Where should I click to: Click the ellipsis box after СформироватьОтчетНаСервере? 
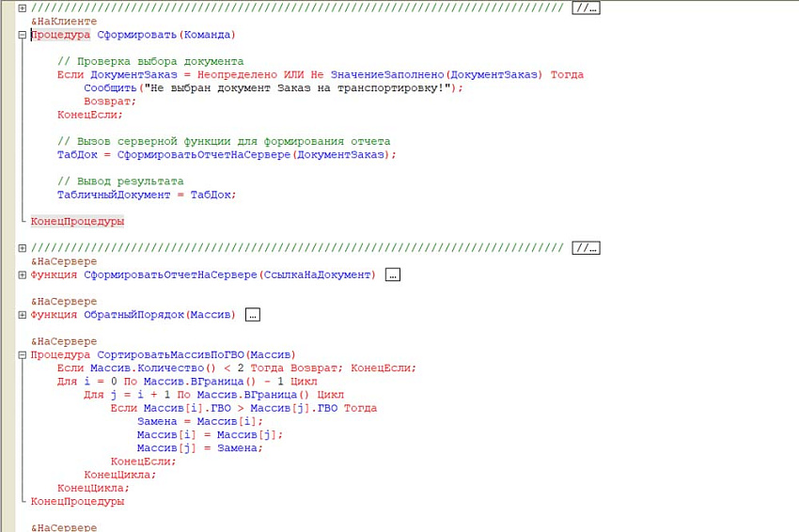pos(392,275)
